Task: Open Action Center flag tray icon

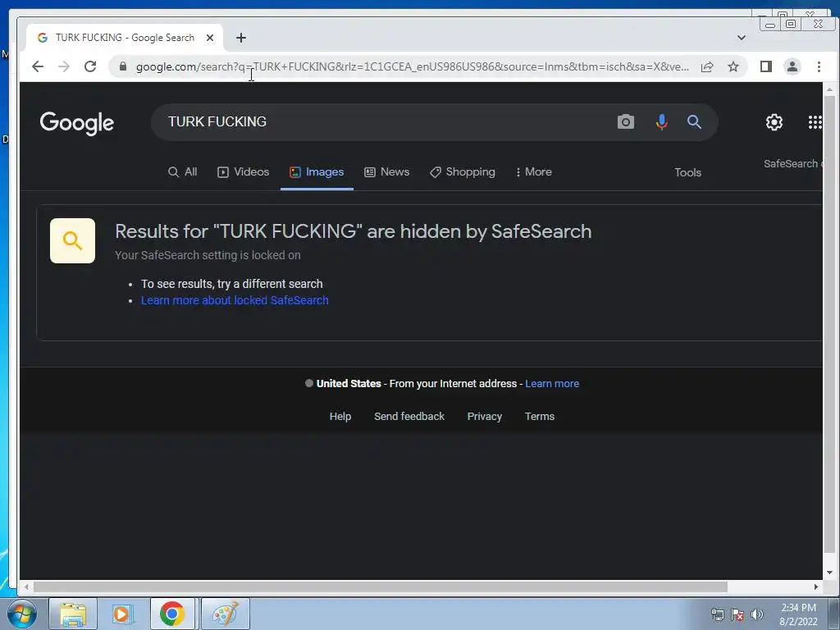Action: (737, 614)
